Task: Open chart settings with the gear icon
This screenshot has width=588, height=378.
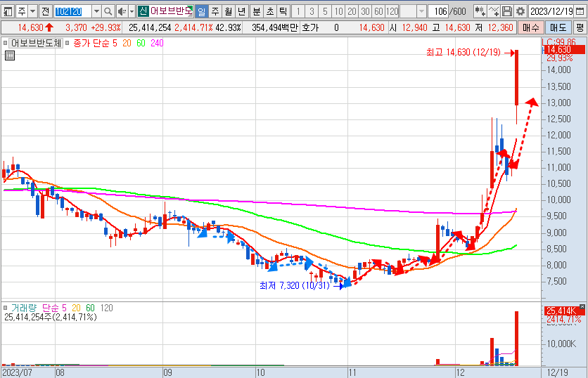Action: [520, 12]
